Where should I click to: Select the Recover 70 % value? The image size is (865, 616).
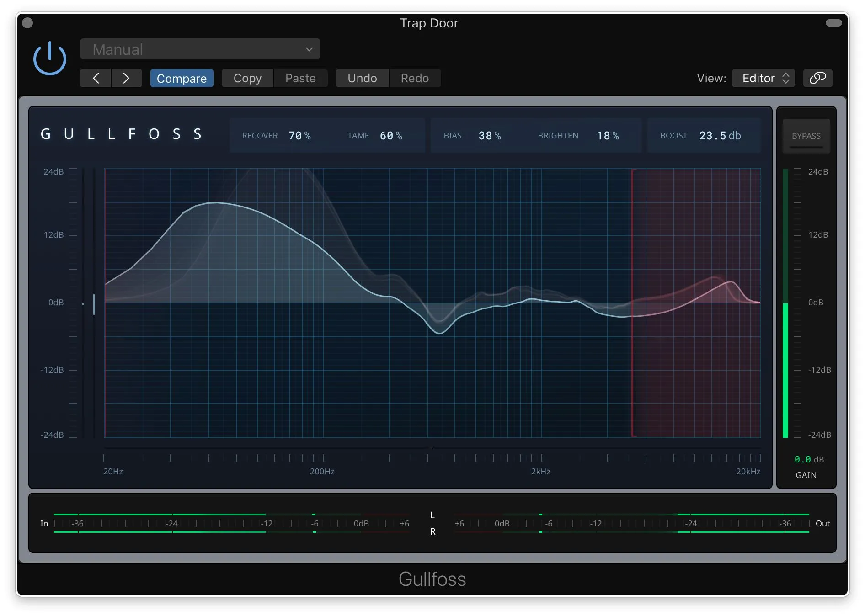tap(299, 136)
